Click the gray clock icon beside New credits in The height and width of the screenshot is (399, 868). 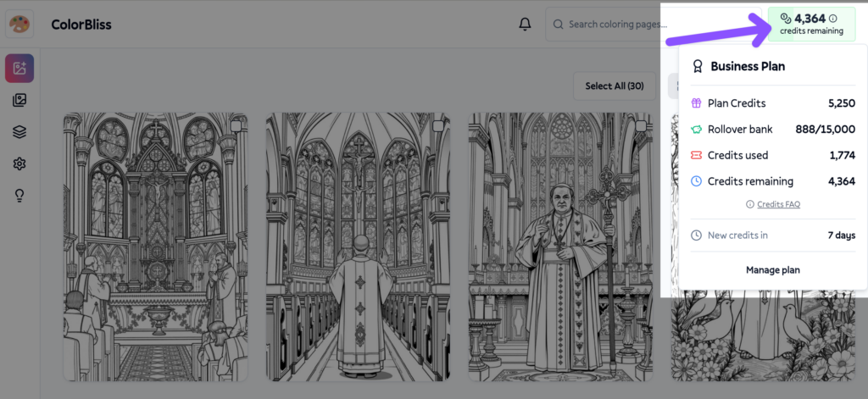697,236
